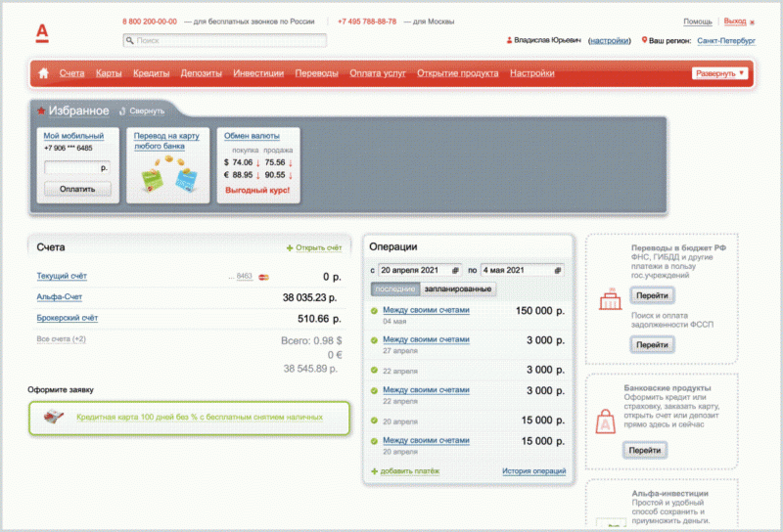The height and width of the screenshot is (532, 783).
Task: Expand the 'Развернуть' dropdown in navigation bar
Action: point(720,73)
